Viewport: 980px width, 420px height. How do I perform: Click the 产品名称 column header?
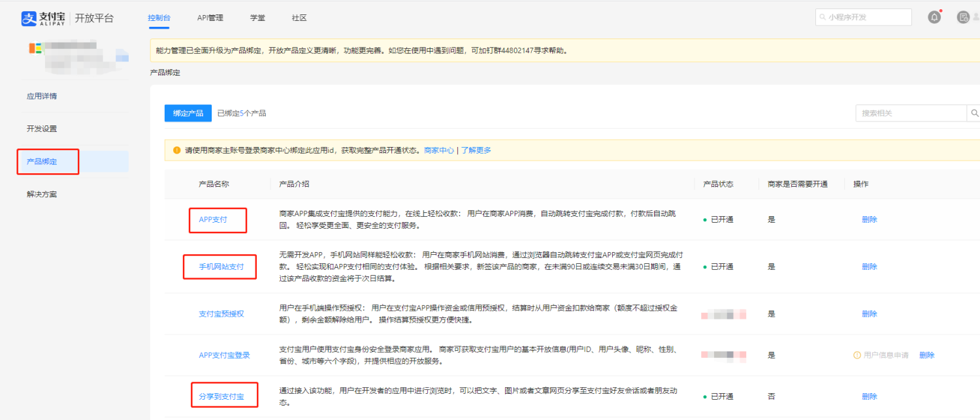214,184
